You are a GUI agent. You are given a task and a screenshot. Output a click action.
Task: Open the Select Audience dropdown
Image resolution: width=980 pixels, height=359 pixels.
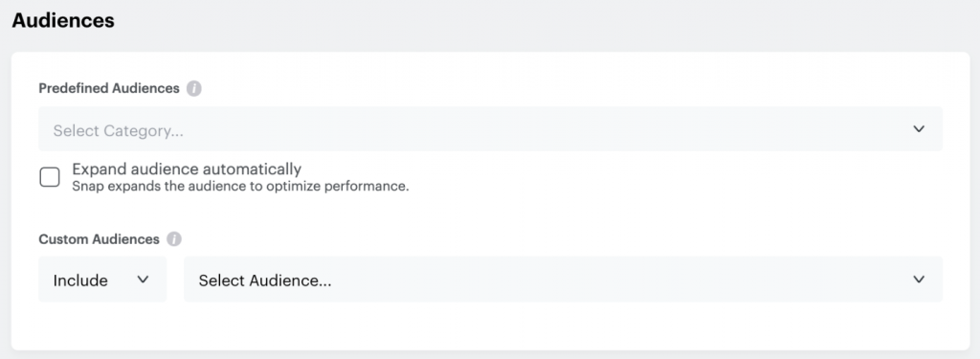point(563,280)
